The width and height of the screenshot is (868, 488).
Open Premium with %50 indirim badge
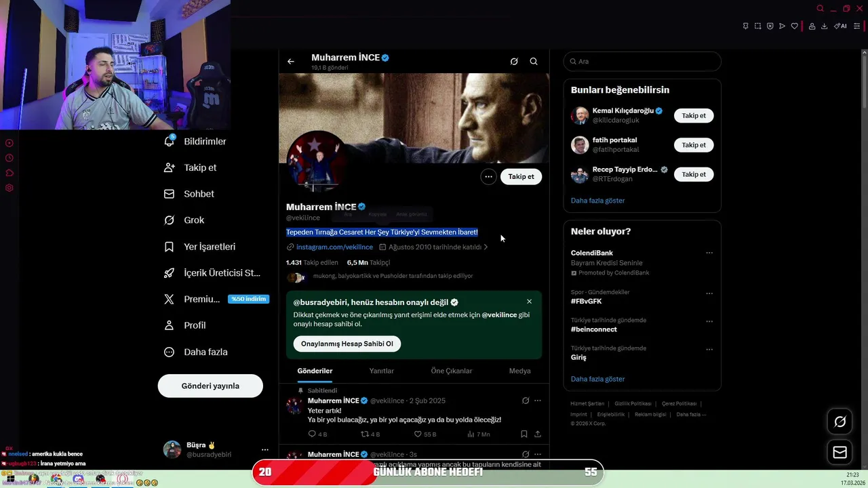coord(216,299)
